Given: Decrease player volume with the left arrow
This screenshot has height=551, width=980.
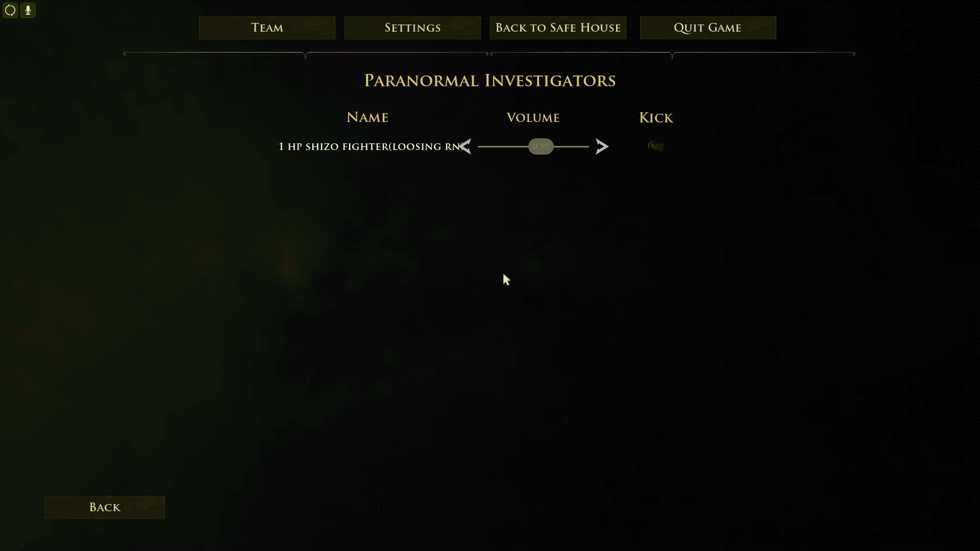Looking at the screenshot, I should tap(465, 146).
